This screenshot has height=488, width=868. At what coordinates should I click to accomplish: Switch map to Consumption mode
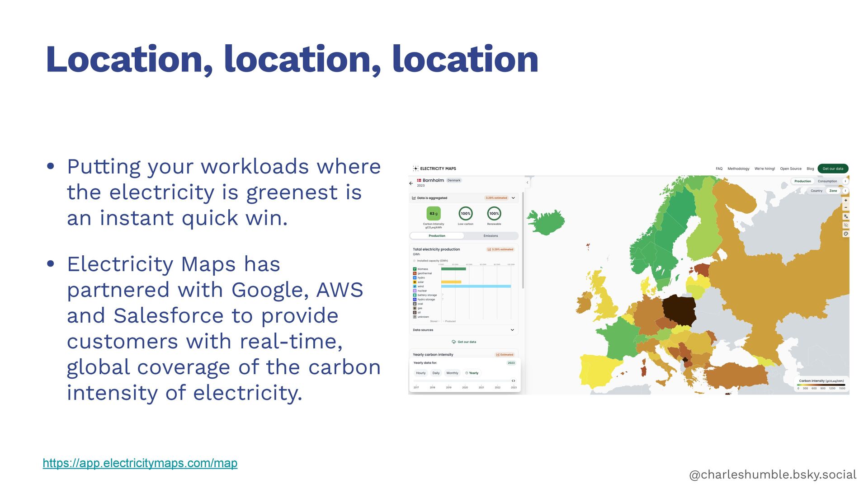pyautogui.click(x=827, y=181)
